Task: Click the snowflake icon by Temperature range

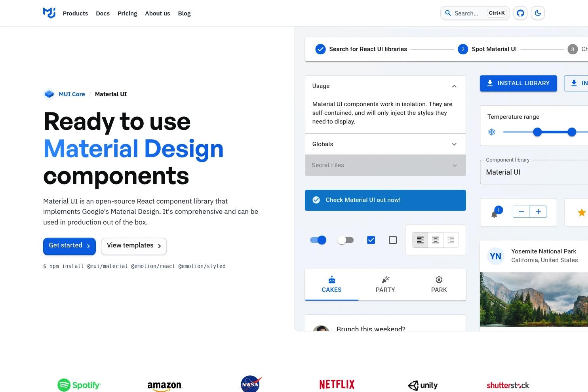Action: 491,132
